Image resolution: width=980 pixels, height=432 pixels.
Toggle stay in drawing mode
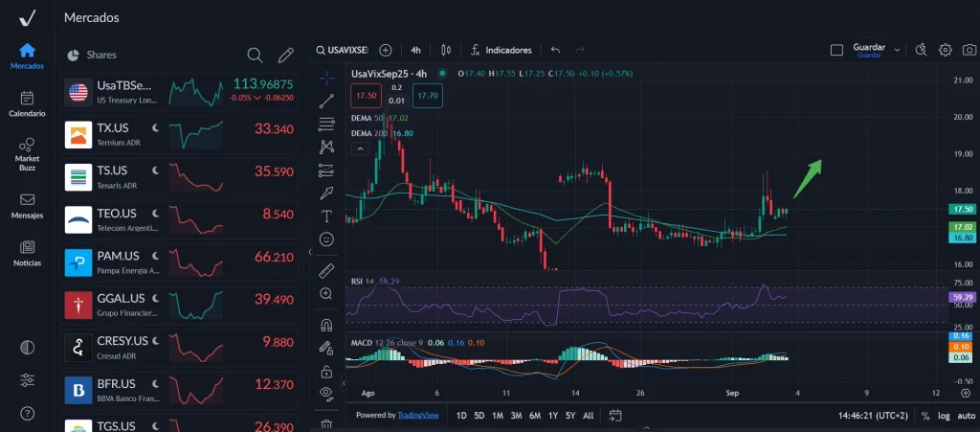click(x=326, y=348)
